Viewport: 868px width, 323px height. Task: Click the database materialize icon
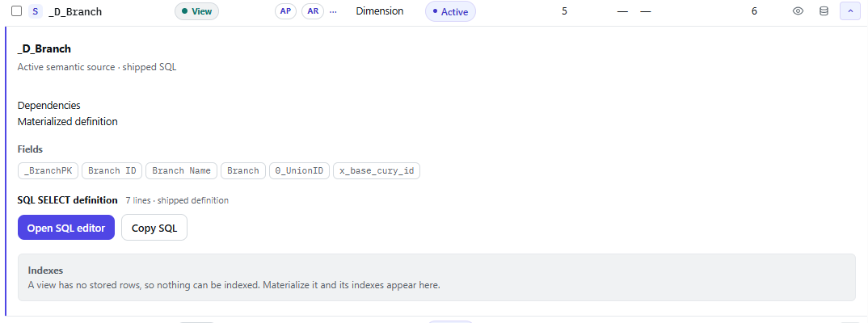(824, 11)
